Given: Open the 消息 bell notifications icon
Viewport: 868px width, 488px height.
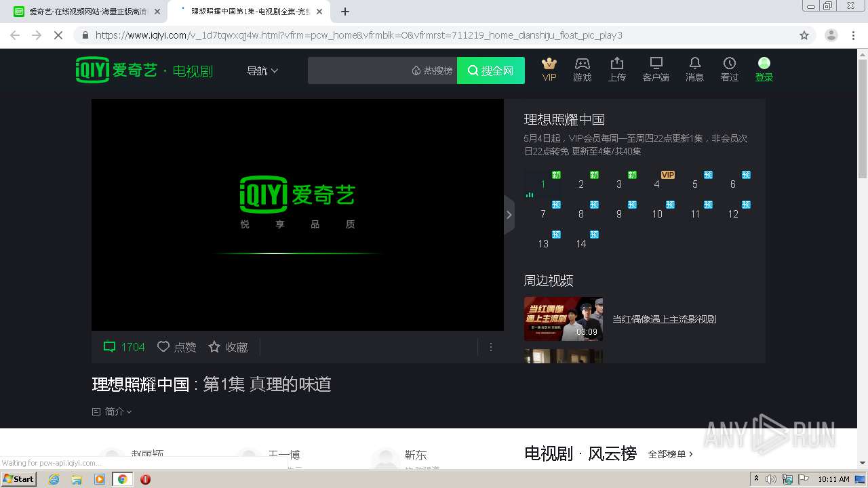Looking at the screenshot, I should 695,63.
